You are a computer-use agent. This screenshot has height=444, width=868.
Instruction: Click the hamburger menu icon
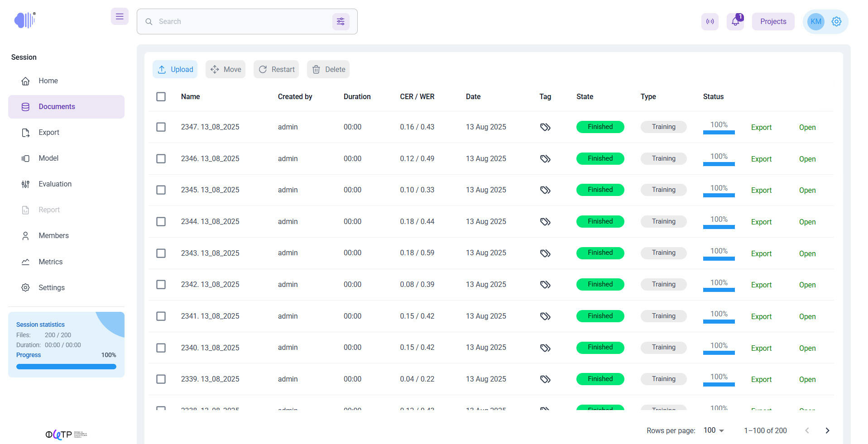coord(120,17)
